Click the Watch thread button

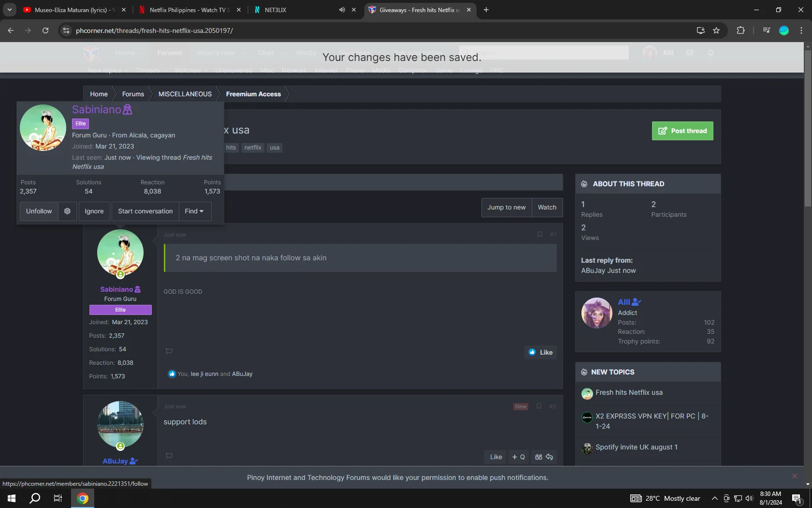coord(547,207)
